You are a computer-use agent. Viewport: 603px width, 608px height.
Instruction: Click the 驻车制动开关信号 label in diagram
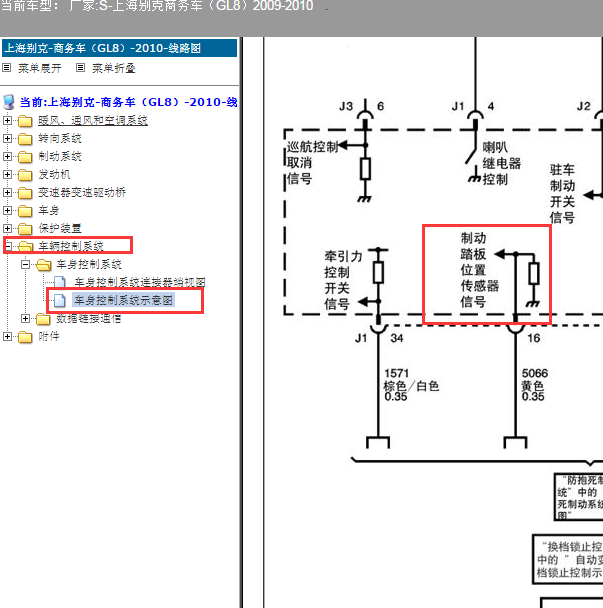point(562,194)
